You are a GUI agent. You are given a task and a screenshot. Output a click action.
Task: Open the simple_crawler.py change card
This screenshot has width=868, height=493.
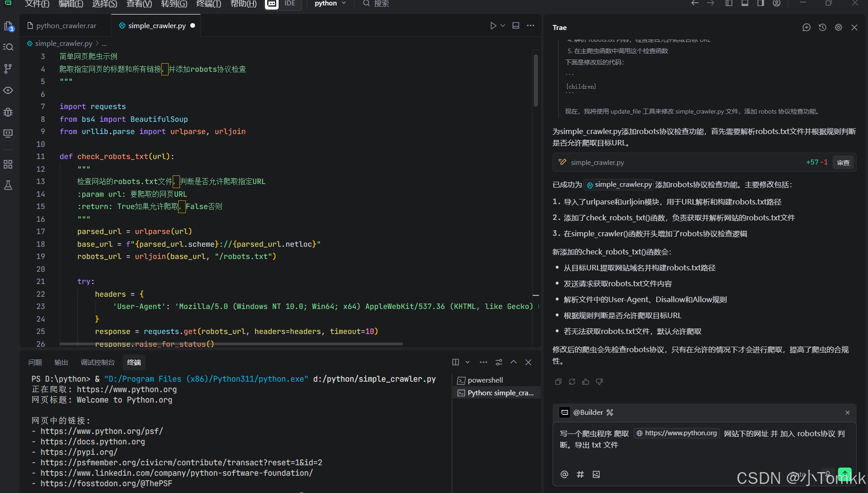tap(704, 162)
